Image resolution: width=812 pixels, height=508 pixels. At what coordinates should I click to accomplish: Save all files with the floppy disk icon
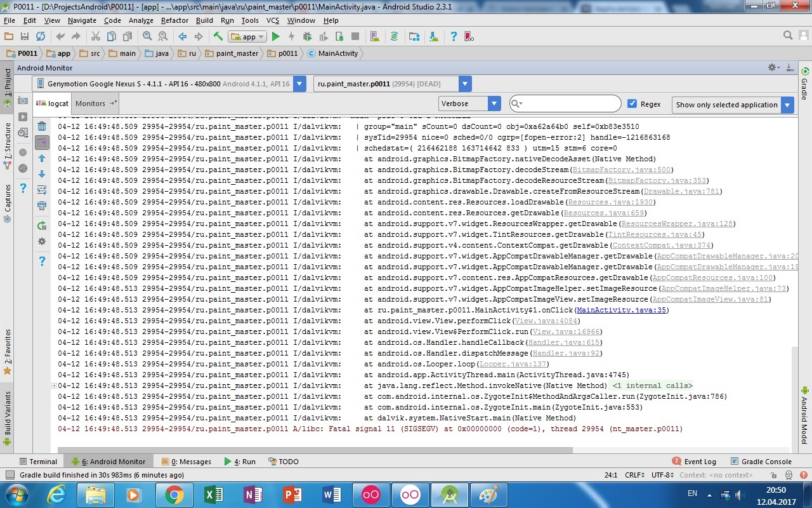(x=25, y=37)
